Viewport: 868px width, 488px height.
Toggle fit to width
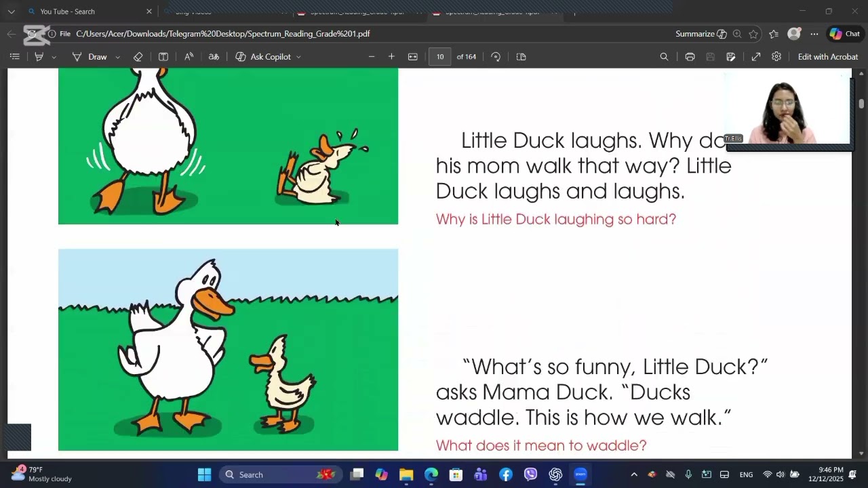click(412, 57)
